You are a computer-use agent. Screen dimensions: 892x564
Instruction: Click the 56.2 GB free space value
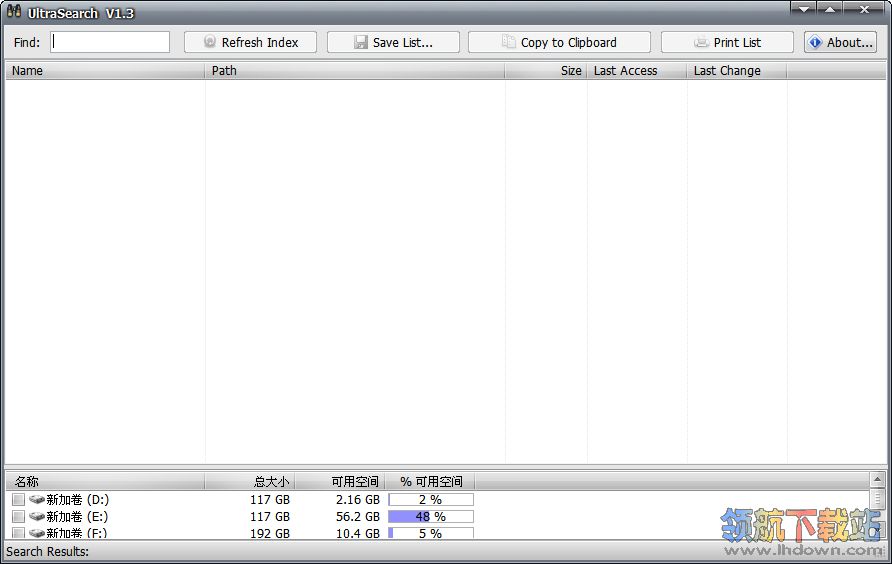[357, 517]
